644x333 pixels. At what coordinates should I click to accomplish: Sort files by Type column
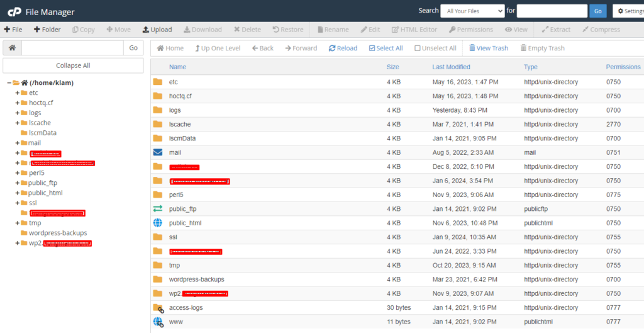pos(530,67)
